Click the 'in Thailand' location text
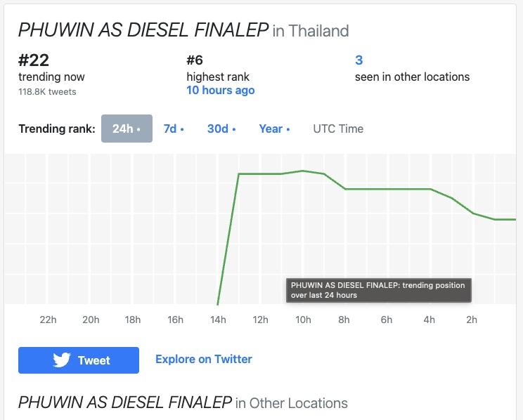 pos(310,31)
